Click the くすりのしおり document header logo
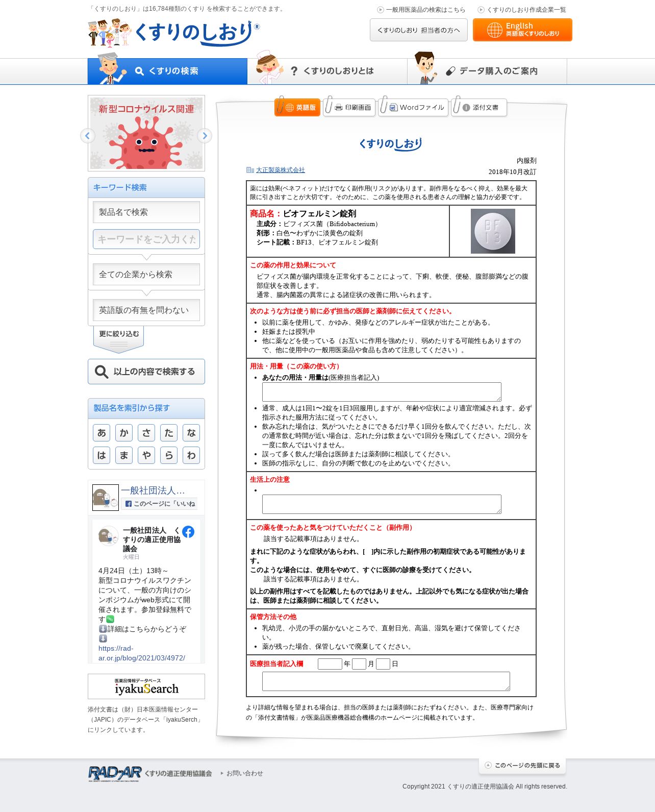This screenshot has width=655, height=812. tap(390, 144)
